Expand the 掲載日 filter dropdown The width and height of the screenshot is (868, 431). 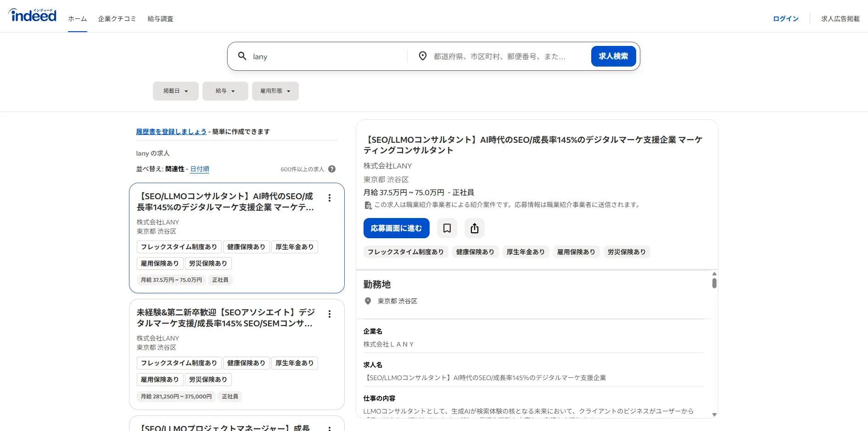coord(176,91)
